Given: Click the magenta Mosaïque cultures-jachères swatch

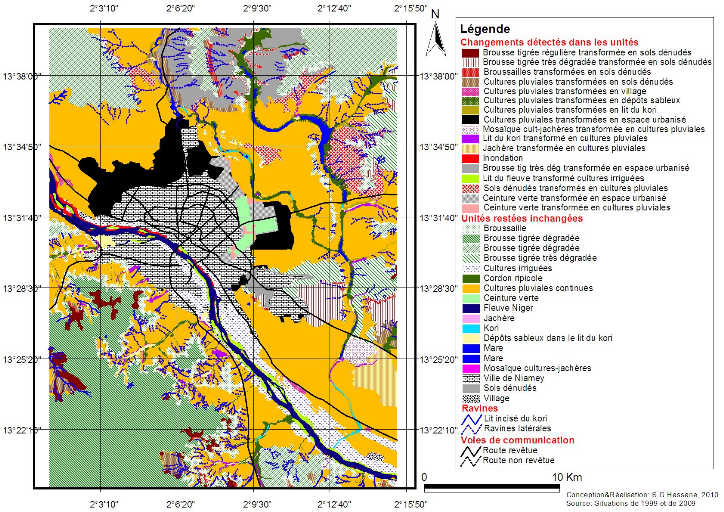Looking at the screenshot, I should (471, 368).
